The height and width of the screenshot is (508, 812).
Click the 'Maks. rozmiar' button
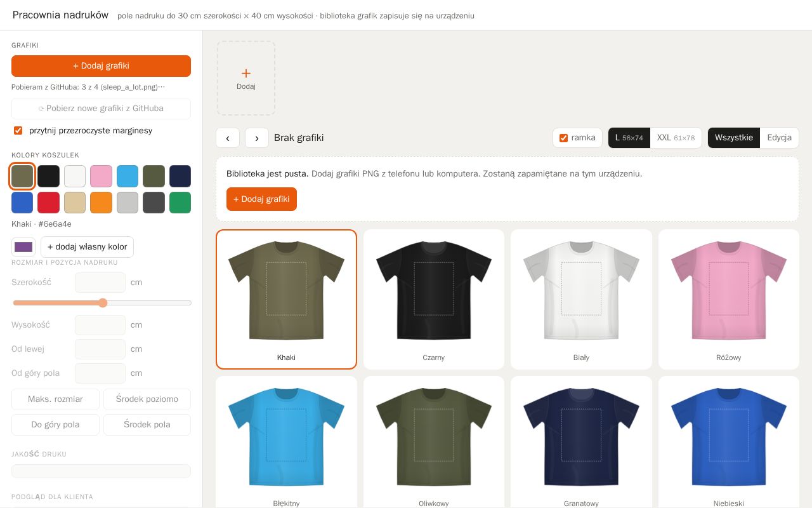click(55, 399)
